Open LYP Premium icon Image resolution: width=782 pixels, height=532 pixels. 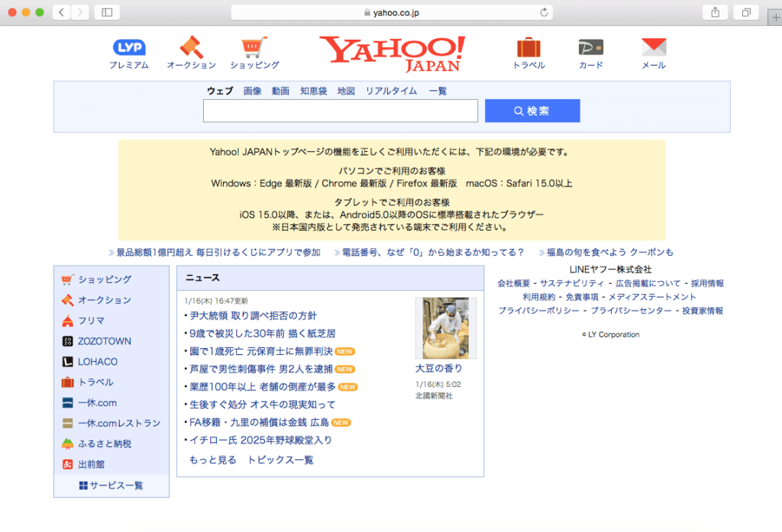coord(129,47)
